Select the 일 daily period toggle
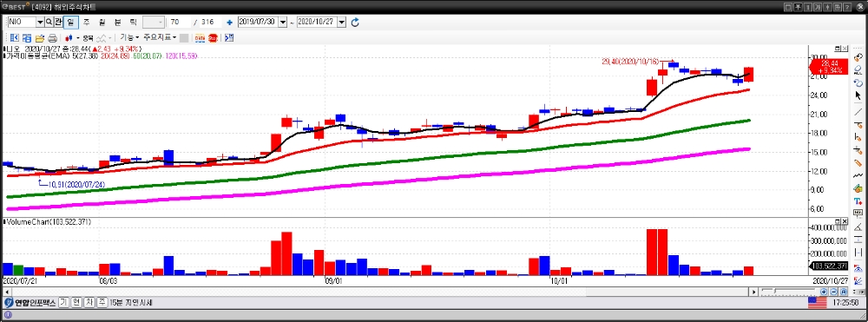This screenshot has height=322, width=868. click(x=71, y=22)
